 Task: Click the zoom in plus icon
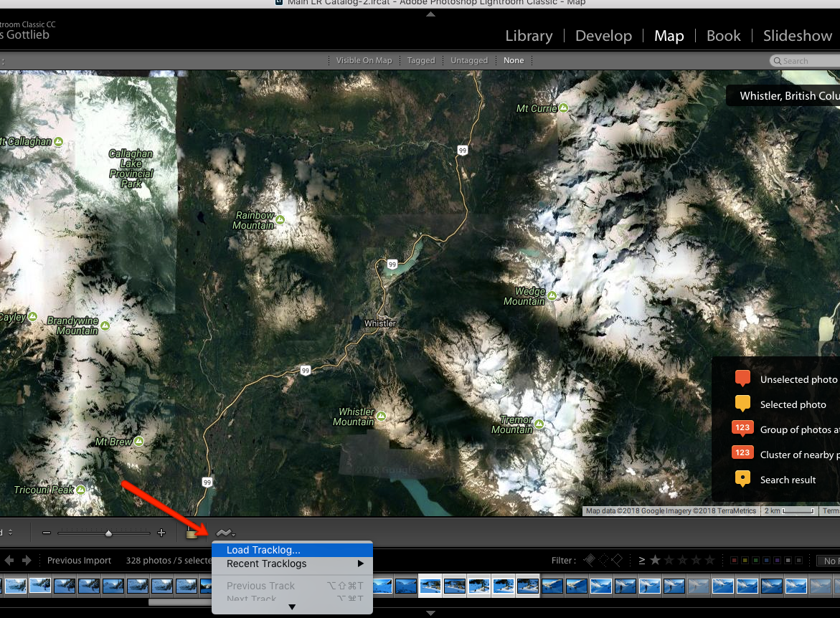(x=161, y=533)
